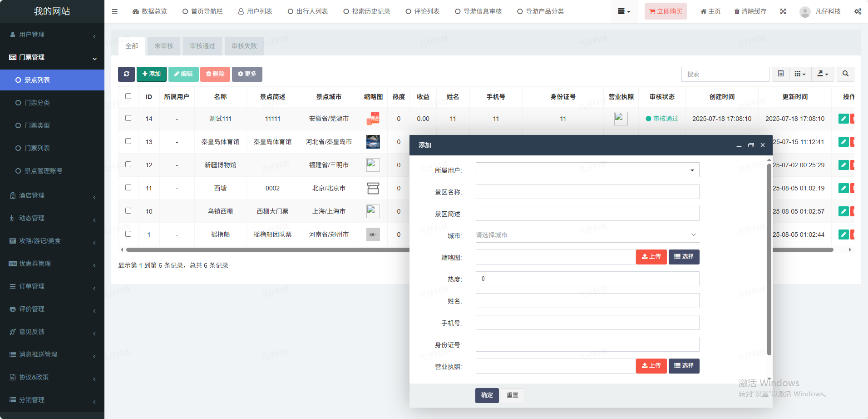The height and width of the screenshot is (419, 868).
Task: Click the 景区名称 input field
Action: tap(587, 192)
